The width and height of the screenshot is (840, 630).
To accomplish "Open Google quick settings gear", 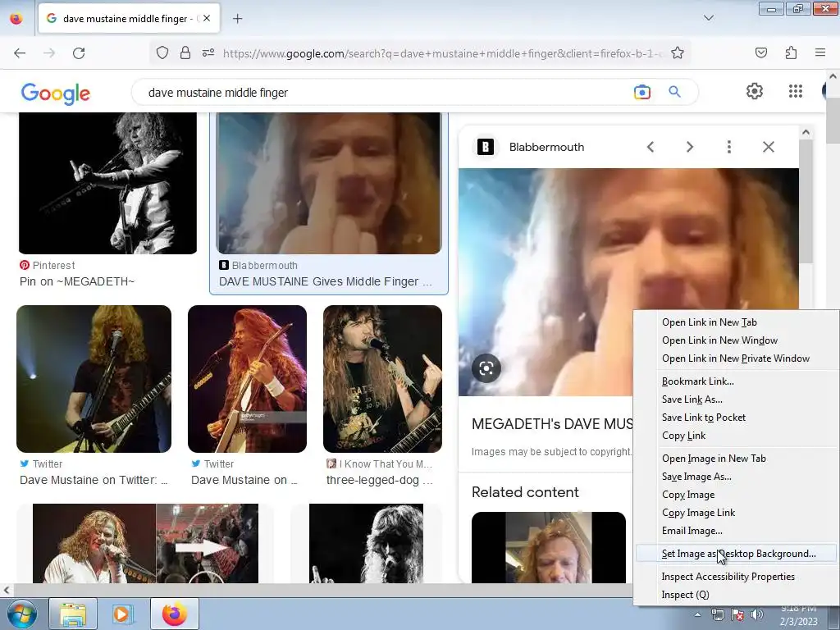I will [x=755, y=92].
